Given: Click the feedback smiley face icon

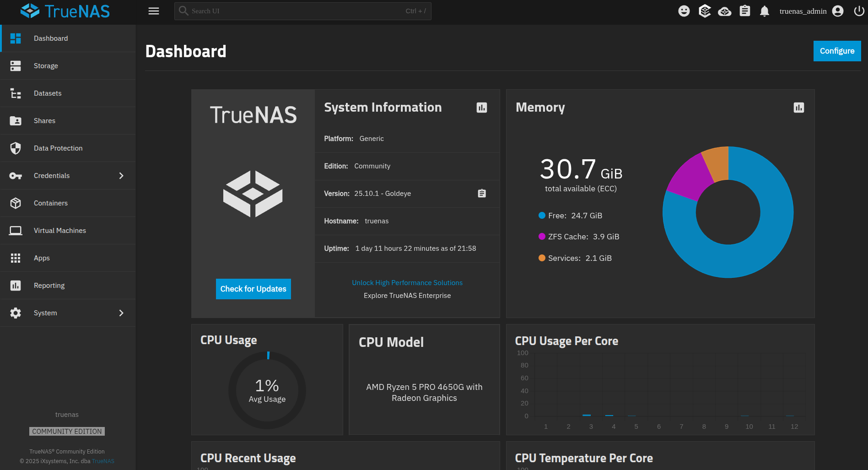Looking at the screenshot, I should 684,11.
